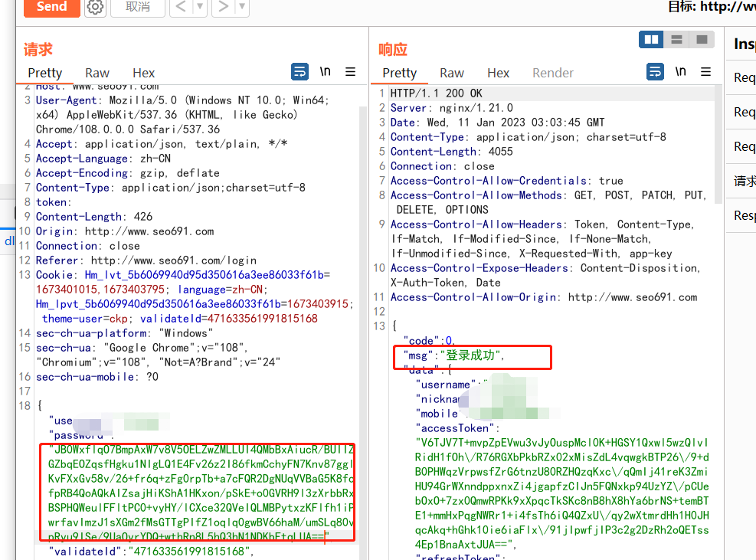Go back to previous request in history

pyautogui.click(x=180, y=7)
